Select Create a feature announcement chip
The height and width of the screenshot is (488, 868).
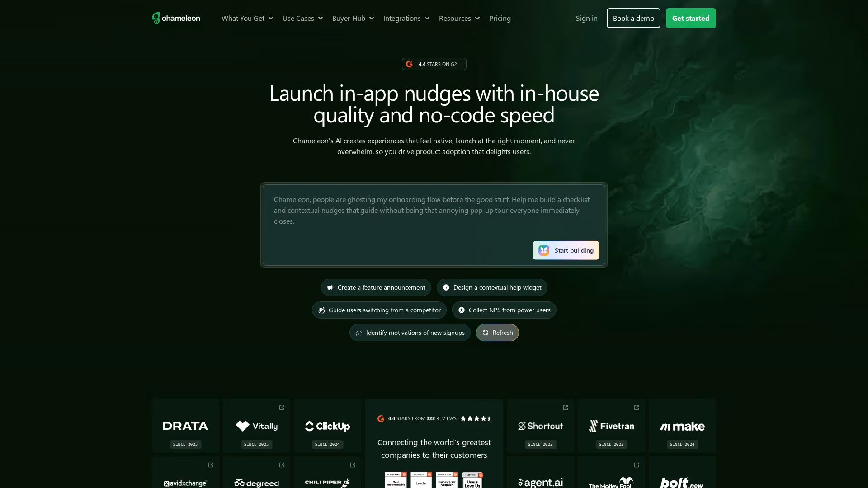tap(376, 287)
